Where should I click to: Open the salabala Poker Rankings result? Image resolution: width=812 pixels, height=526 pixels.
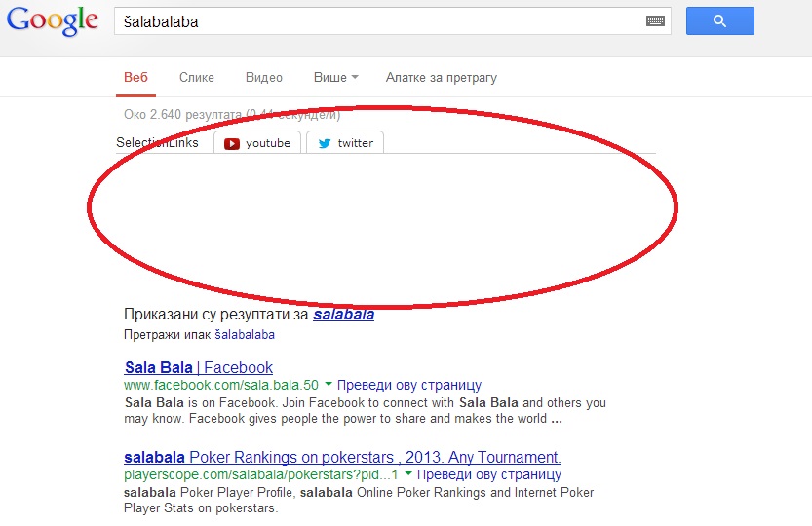[342, 457]
